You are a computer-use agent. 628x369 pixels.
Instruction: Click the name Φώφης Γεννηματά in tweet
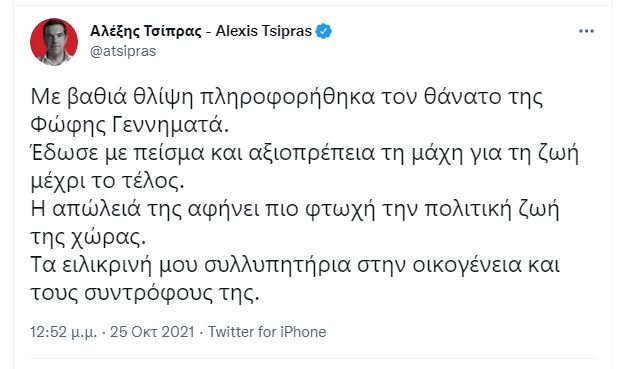pyautogui.click(x=130, y=125)
